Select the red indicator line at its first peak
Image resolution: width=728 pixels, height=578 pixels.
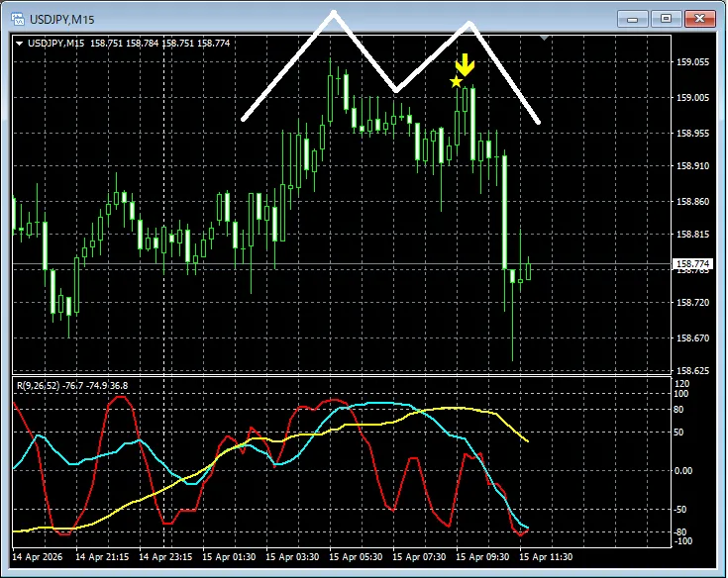[121, 397]
